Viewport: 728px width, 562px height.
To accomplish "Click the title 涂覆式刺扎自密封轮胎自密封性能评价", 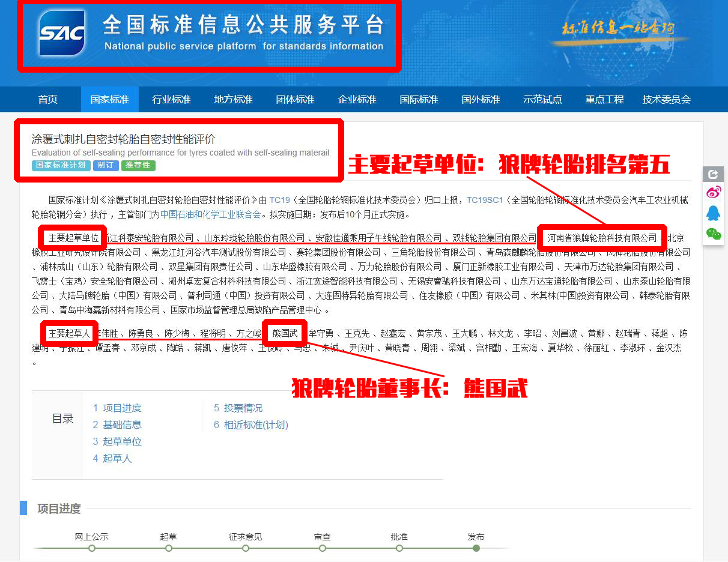I will pyautogui.click(x=123, y=139).
